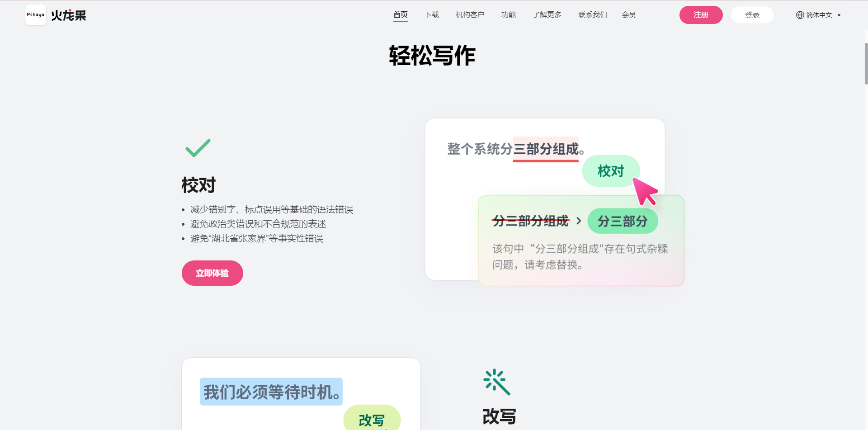Click the pink cursor arrow graphic
Image resolution: width=868 pixels, height=430 pixels.
(x=645, y=192)
